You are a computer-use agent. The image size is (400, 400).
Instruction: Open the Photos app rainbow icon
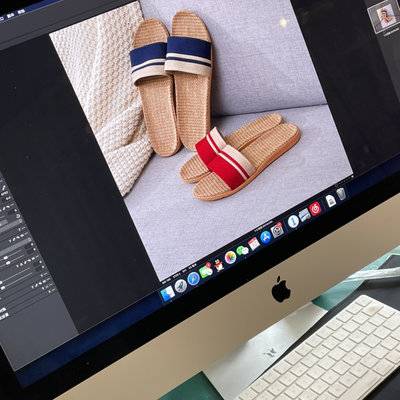231,257
